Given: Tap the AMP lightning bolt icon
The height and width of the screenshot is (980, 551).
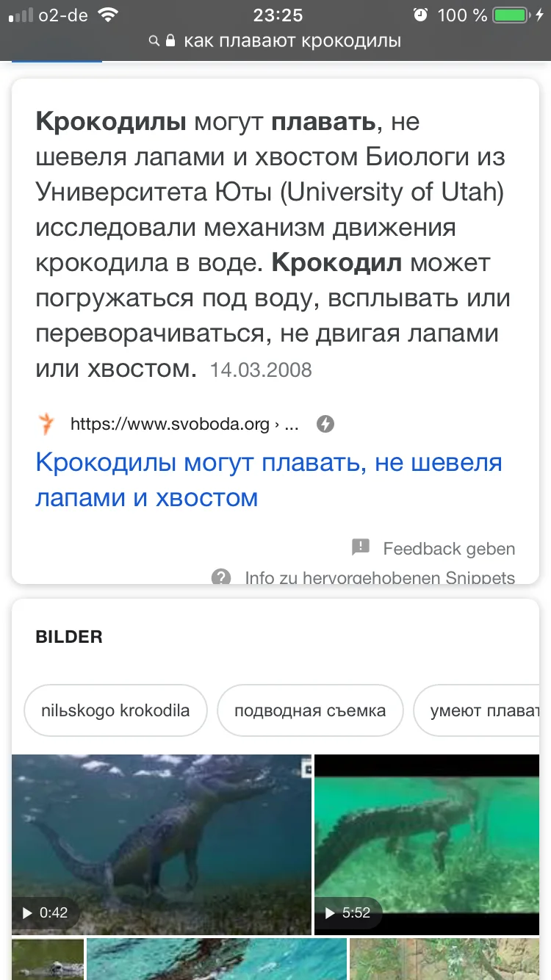Looking at the screenshot, I should (325, 424).
